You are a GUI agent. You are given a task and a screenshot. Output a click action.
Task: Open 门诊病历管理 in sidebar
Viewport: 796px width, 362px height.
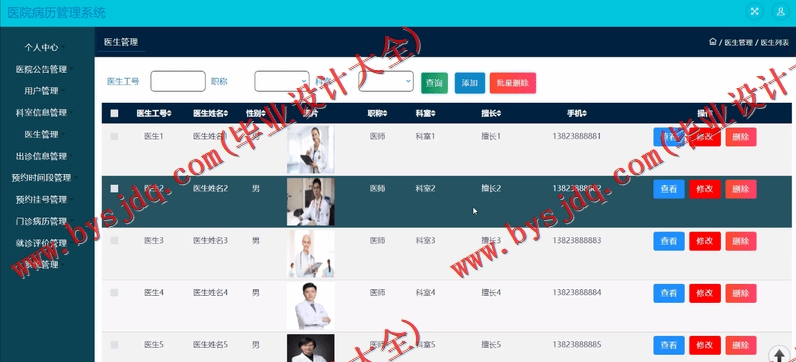[x=42, y=221]
